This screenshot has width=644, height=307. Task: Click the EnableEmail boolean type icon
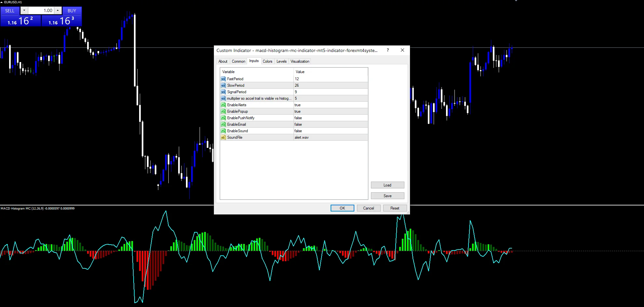223,124
